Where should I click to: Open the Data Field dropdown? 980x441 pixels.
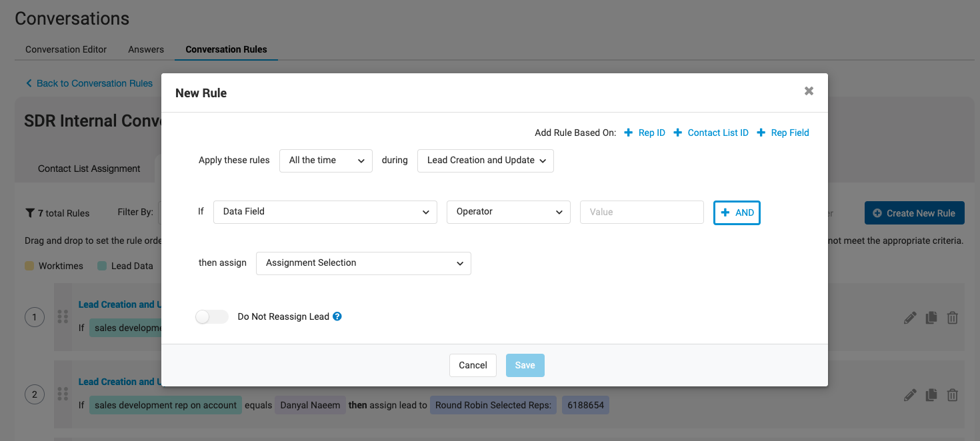(325, 212)
